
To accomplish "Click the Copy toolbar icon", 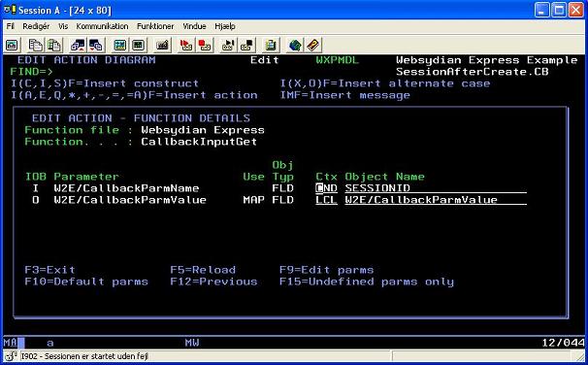I will pyautogui.click(x=36, y=46).
